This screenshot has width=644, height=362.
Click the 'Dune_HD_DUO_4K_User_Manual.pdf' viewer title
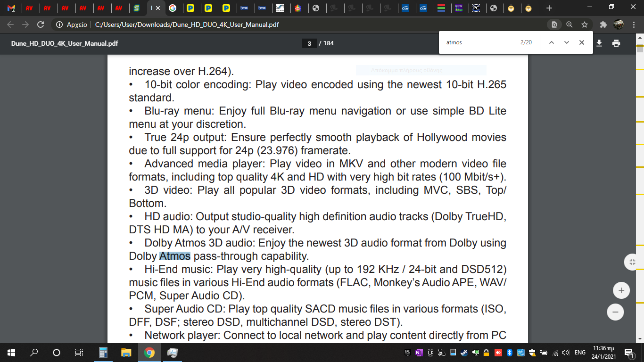[65, 43]
